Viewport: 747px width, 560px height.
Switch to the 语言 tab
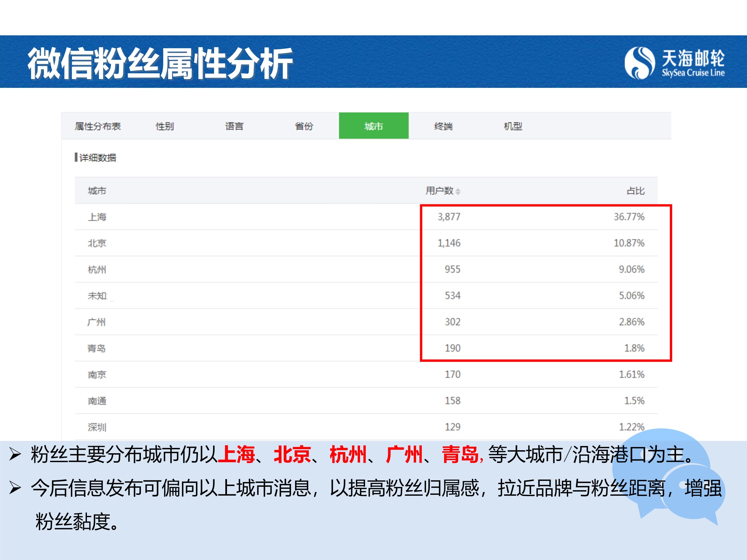(x=234, y=126)
